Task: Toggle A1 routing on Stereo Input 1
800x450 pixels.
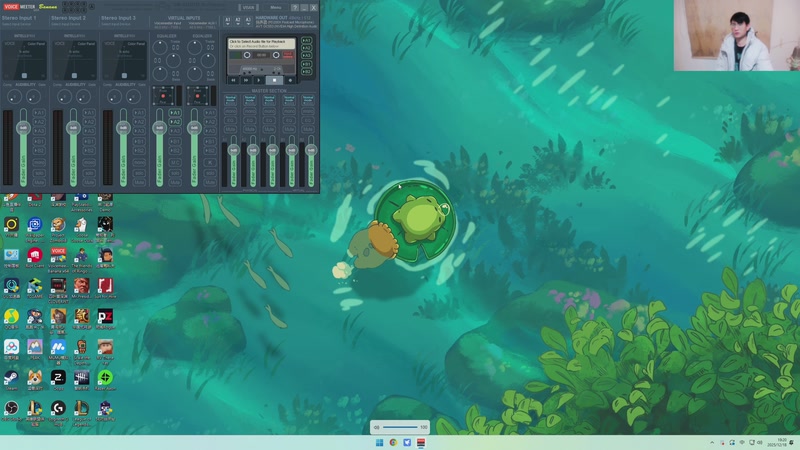Action: tap(39, 113)
